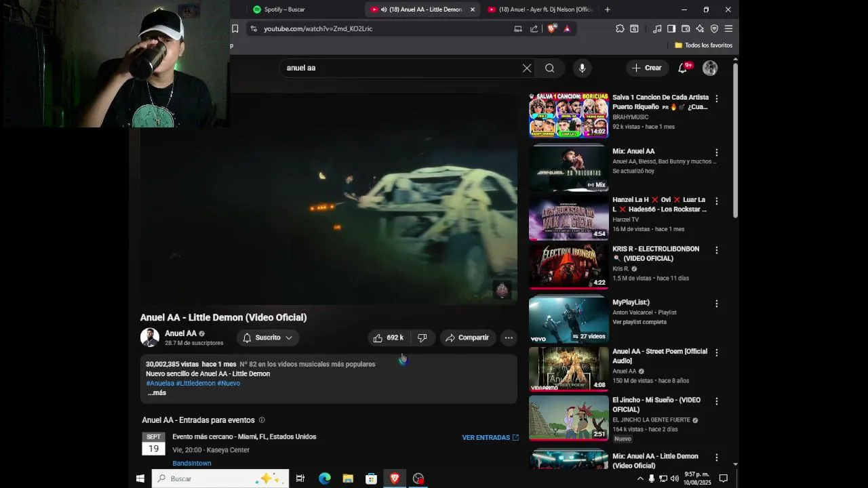The image size is (868, 488).
Task: Click Windows taskbar Buscar search box
Action: tap(220, 479)
